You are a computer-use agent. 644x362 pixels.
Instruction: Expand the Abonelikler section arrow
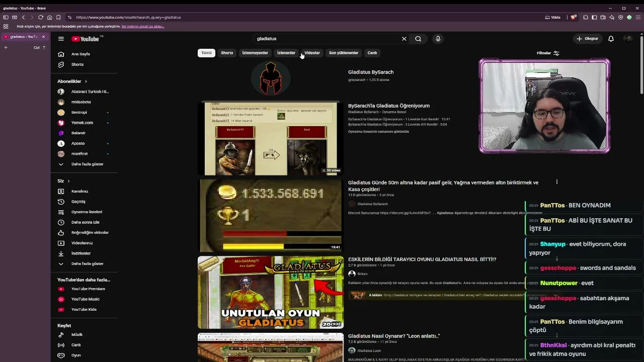(x=86, y=81)
